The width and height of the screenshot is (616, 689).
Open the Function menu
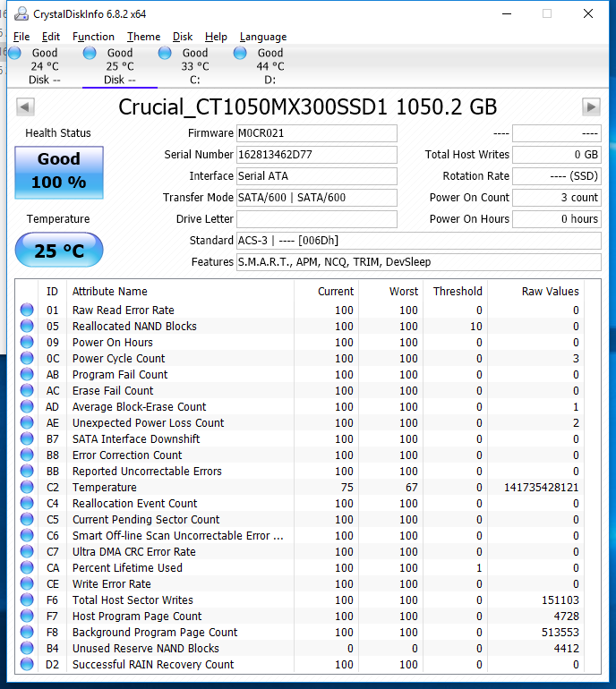[x=93, y=37]
